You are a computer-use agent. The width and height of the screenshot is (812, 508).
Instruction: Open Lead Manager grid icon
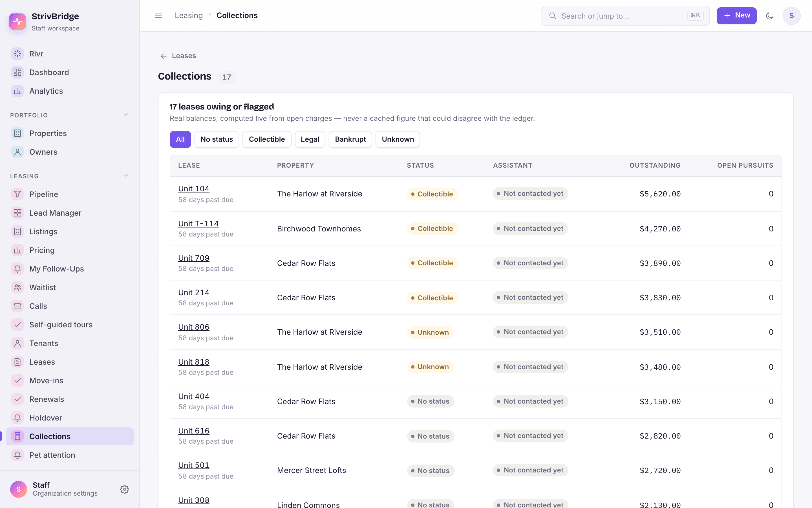click(17, 213)
